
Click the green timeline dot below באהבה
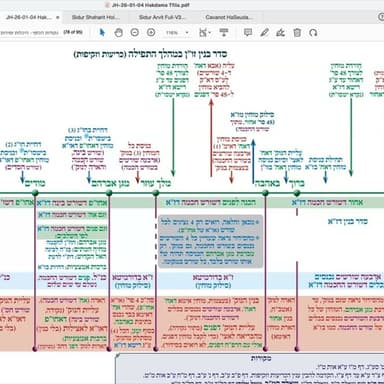(265, 193)
